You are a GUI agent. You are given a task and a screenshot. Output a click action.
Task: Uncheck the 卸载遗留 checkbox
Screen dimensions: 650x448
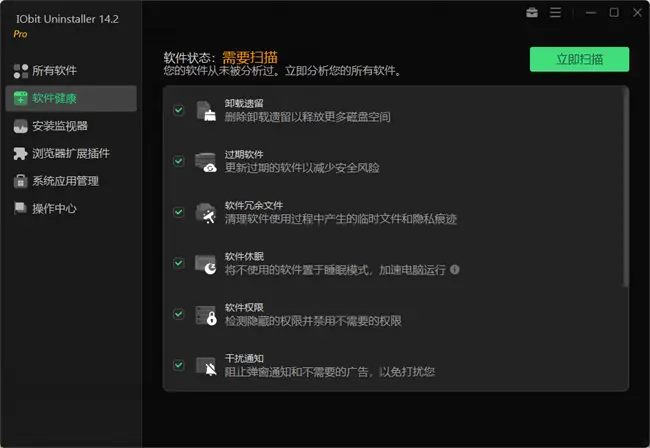coord(179,110)
